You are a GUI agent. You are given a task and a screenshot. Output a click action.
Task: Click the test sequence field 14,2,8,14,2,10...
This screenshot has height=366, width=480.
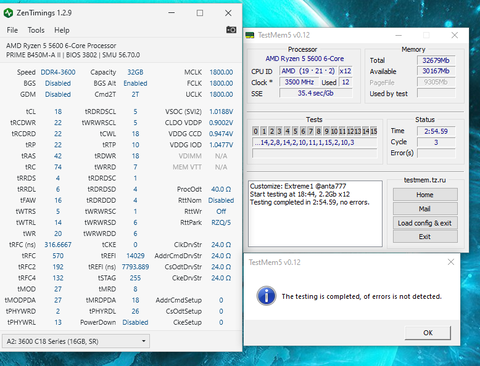click(x=315, y=142)
